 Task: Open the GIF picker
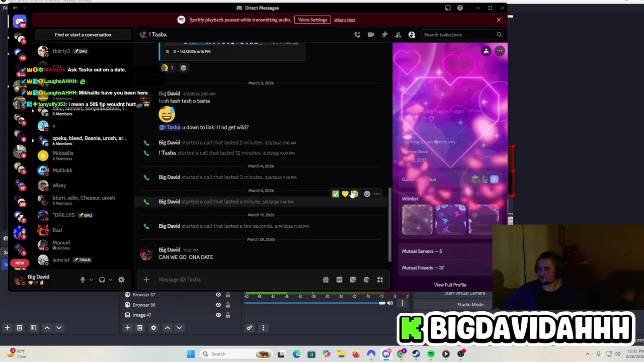339,280
